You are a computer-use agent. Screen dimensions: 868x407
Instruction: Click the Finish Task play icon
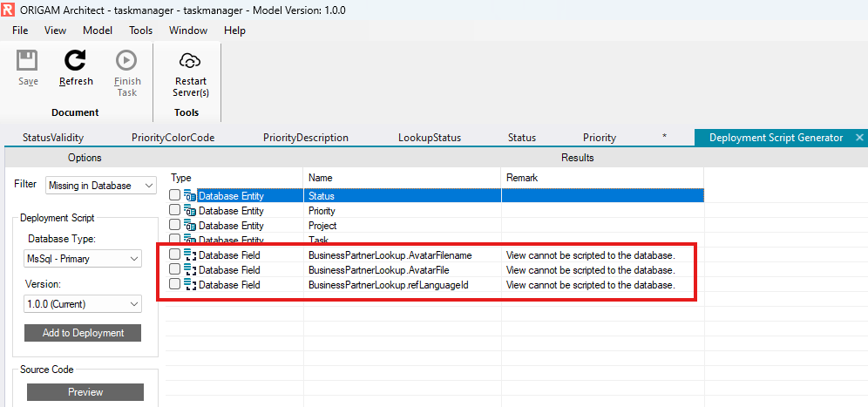pos(126,60)
